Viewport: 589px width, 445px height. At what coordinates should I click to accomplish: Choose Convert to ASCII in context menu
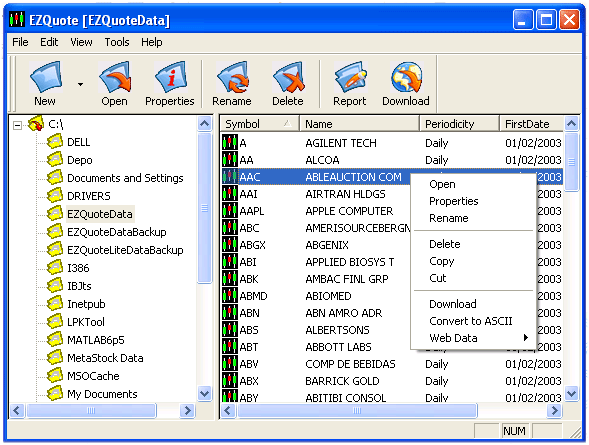[x=473, y=321]
